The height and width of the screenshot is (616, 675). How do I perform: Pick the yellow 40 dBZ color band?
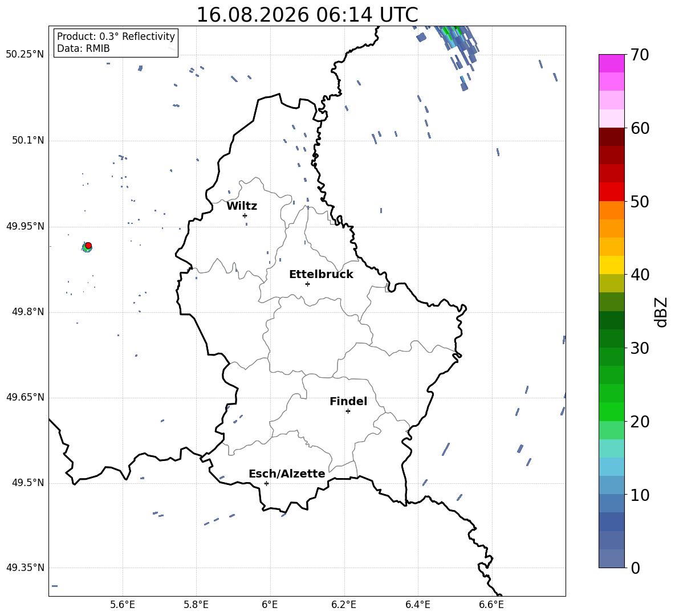(x=611, y=265)
